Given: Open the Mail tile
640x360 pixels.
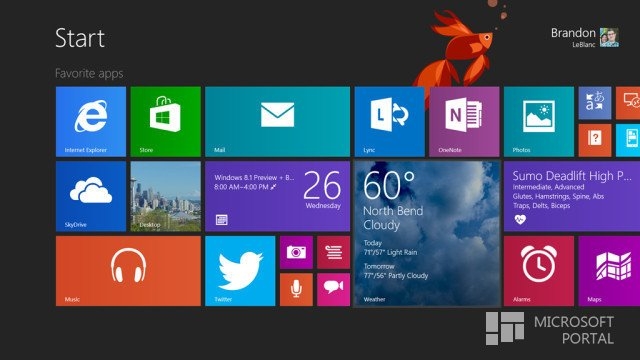Looking at the screenshot, I should (278, 121).
